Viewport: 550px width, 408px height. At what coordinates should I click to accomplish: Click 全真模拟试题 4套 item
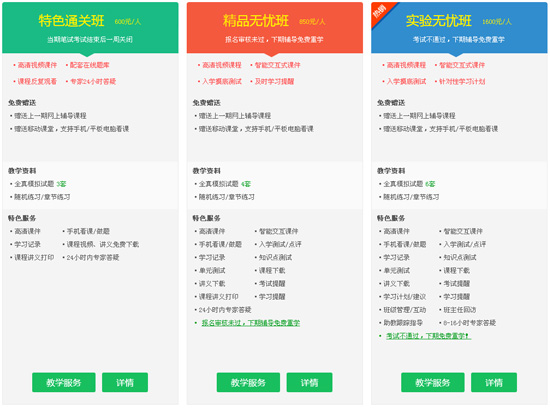(224, 184)
